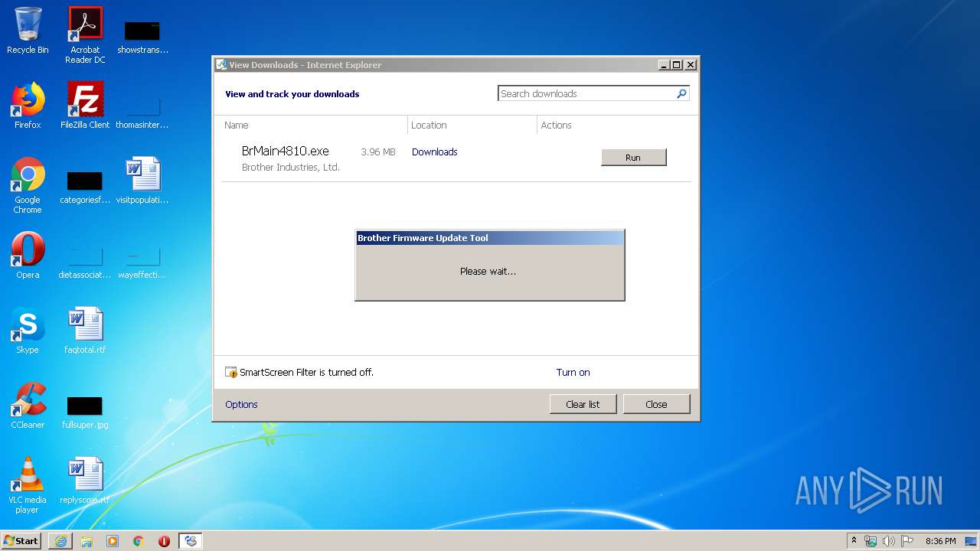Screen dimensions: 980x551
Task: Open the visitpopulati Word document
Action: 142,181
